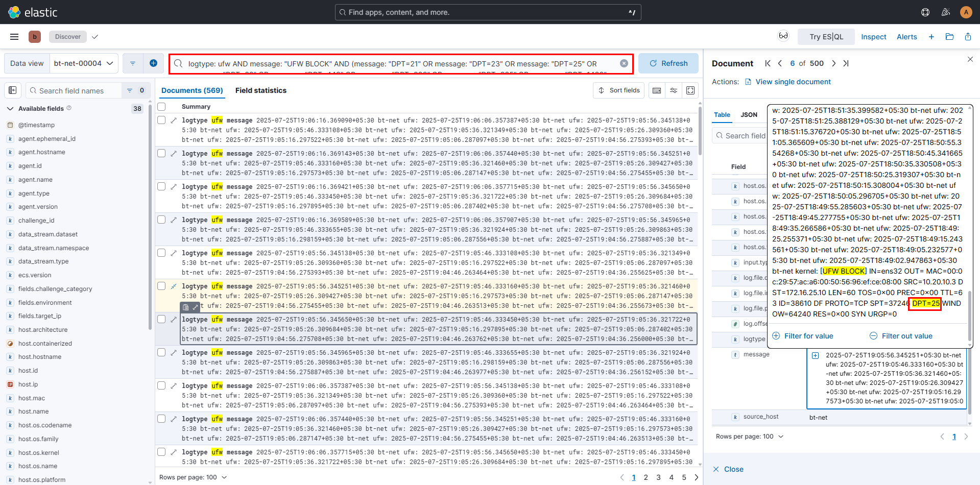Open the newsfeed icon in the header
Screen dimensions: 980x485
pos(946,12)
